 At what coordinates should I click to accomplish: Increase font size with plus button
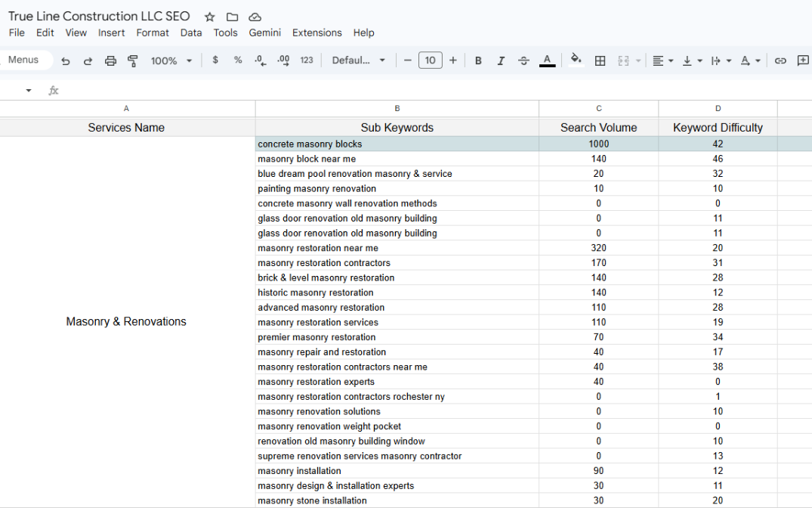coord(452,60)
